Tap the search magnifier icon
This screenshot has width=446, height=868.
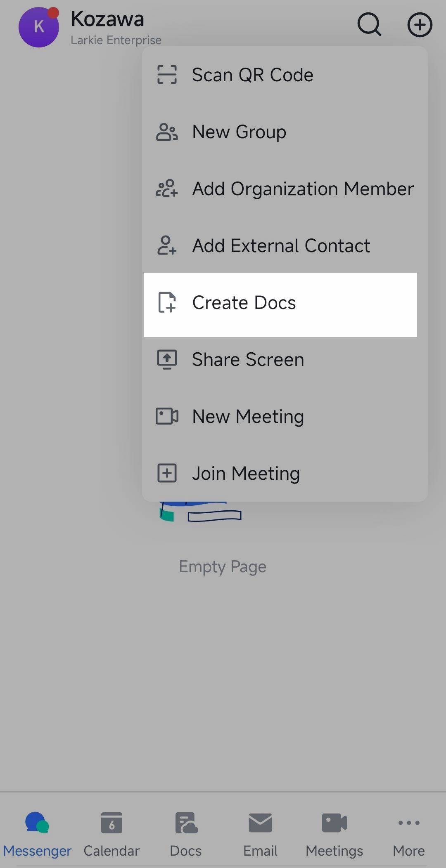[x=369, y=25]
